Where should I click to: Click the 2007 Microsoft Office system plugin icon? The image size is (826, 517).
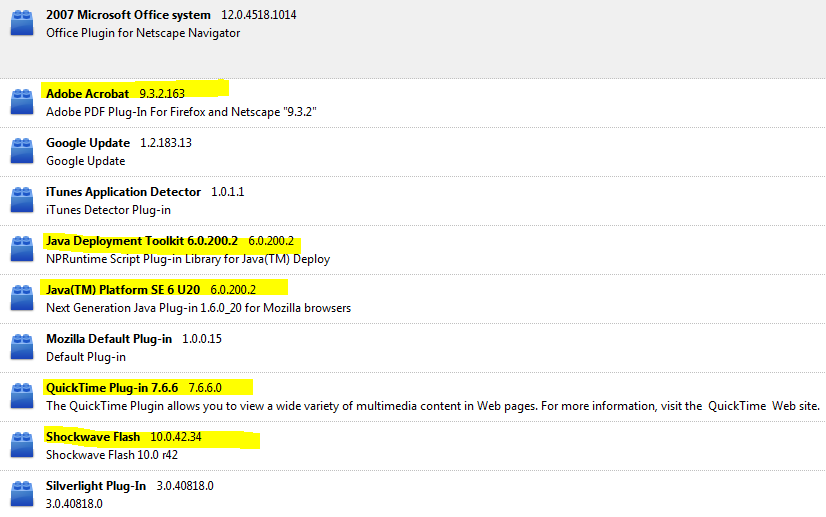tap(22, 23)
